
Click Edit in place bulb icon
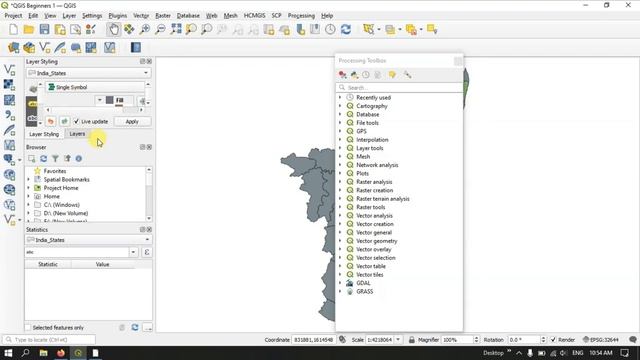tap(392, 75)
